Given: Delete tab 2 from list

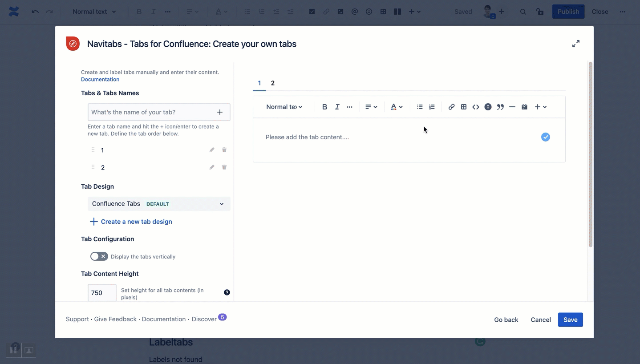Looking at the screenshot, I should [x=224, y=167].
